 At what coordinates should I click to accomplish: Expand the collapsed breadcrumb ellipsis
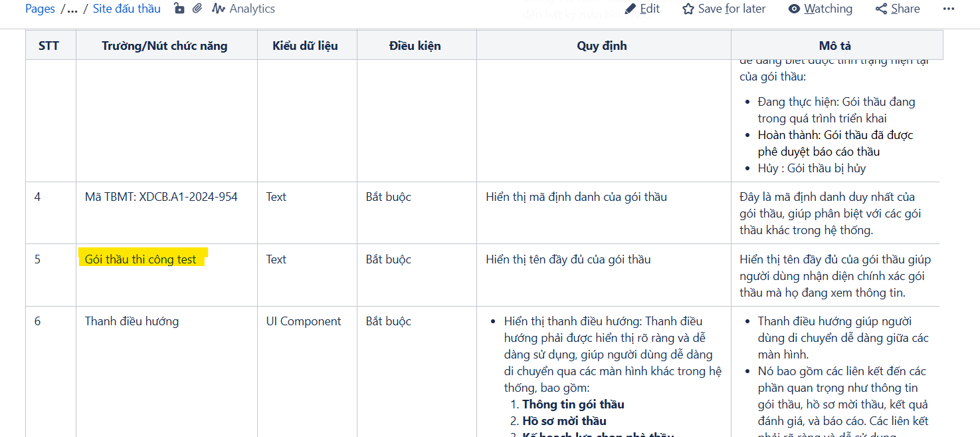[x=72, y=9]
